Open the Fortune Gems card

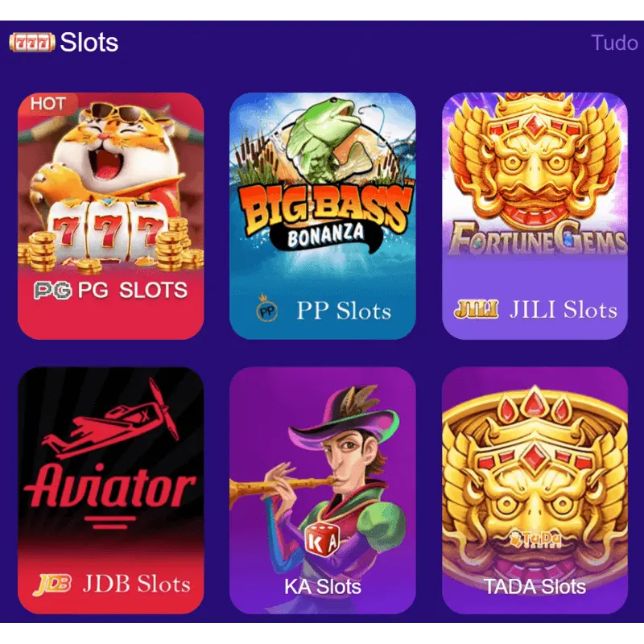pyautogui.click(x=535, y=216)
